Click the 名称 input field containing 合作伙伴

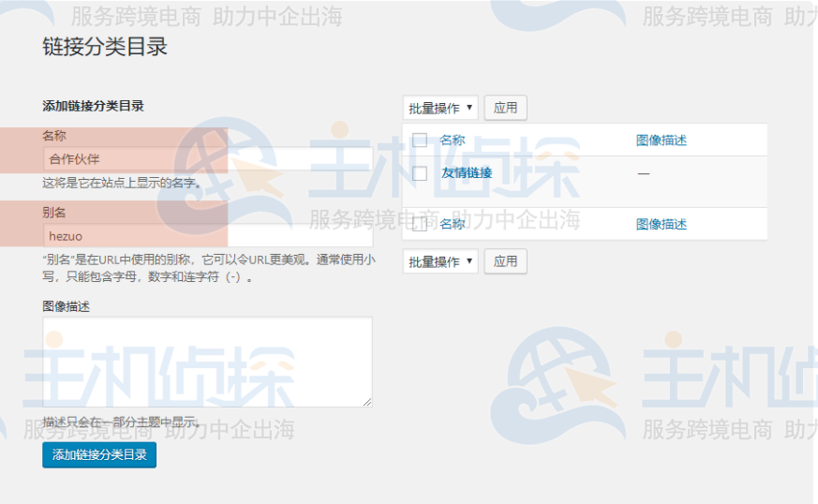208,158
